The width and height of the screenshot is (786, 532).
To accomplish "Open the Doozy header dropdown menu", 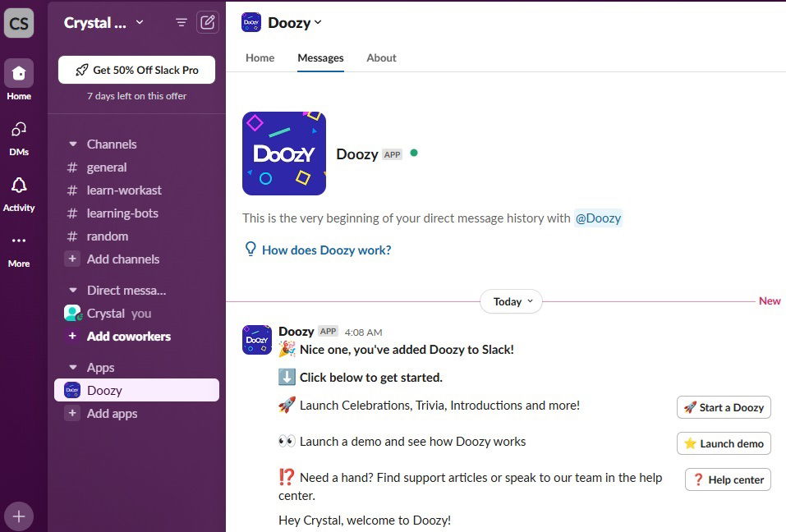I will tap(318, 22).
